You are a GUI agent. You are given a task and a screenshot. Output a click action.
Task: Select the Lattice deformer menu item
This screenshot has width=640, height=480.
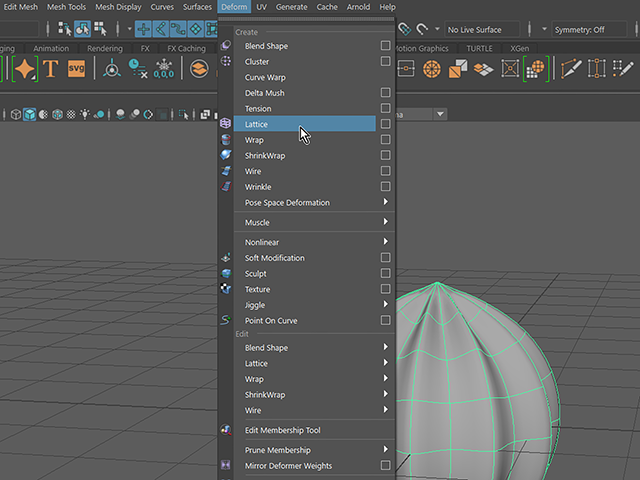point(304,124)
